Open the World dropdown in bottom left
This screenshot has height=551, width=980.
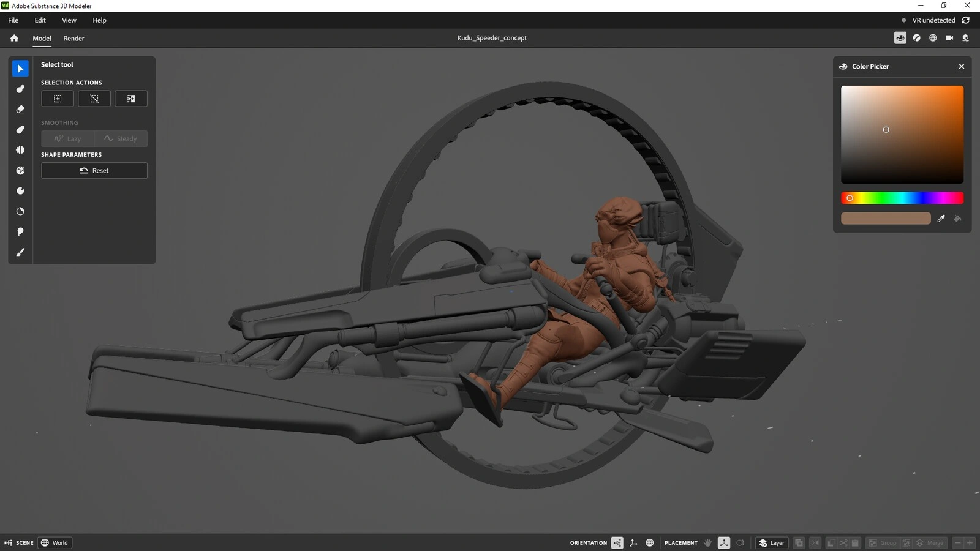[x=55, y=542]
